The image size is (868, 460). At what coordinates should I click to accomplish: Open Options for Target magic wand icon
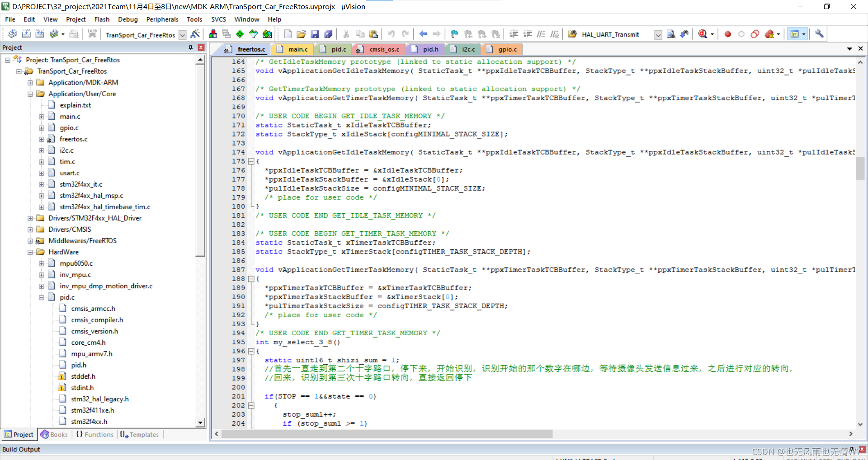click(x=195, y=34)
